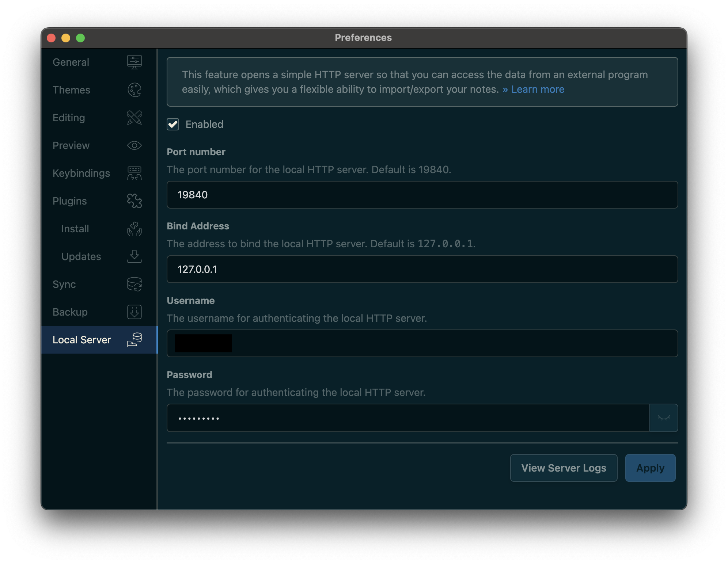
Task: Open View Server Logs
Action: 564,468
